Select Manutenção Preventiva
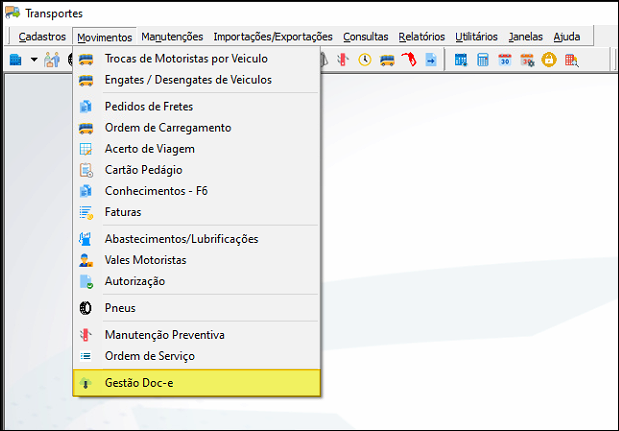619x431 pixels. (x=197, y=335)
